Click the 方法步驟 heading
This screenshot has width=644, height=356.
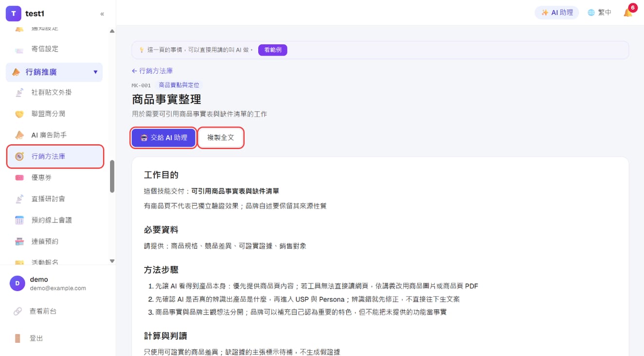(161, 270)
